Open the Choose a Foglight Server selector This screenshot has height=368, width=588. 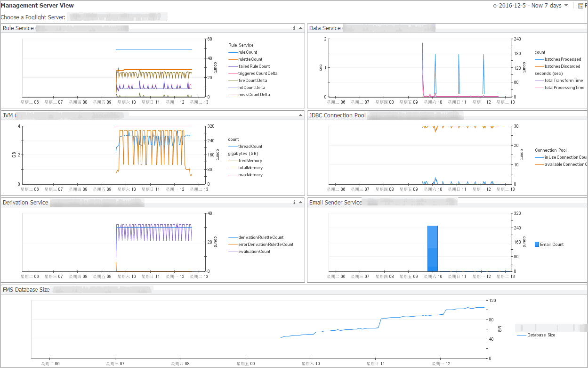pos(117,17)
